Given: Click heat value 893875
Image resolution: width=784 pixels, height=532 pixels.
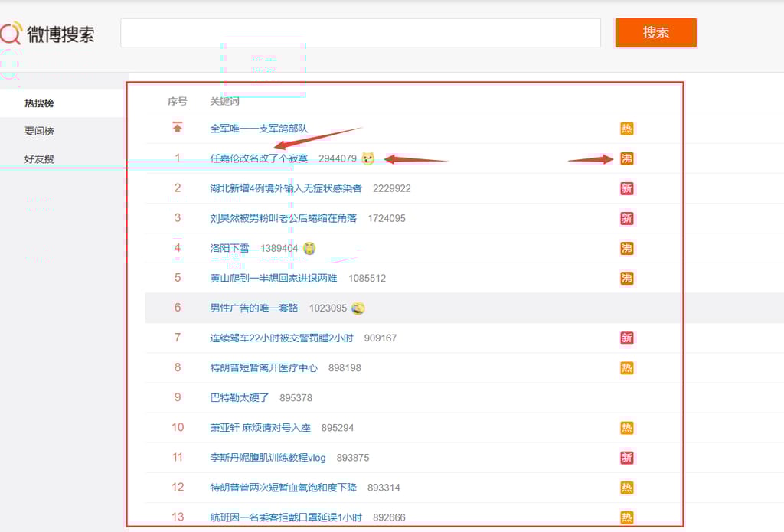Looking at the screenshot, I should (x=353, y=458).
